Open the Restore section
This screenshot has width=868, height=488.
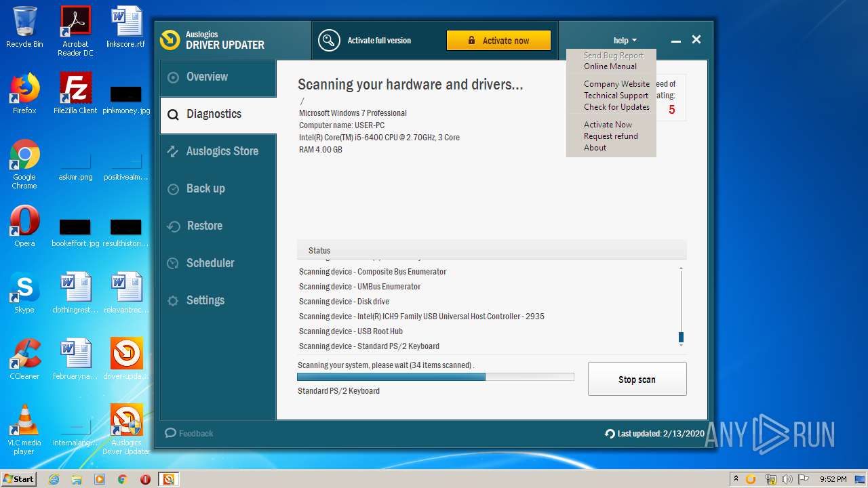point(218,226)
